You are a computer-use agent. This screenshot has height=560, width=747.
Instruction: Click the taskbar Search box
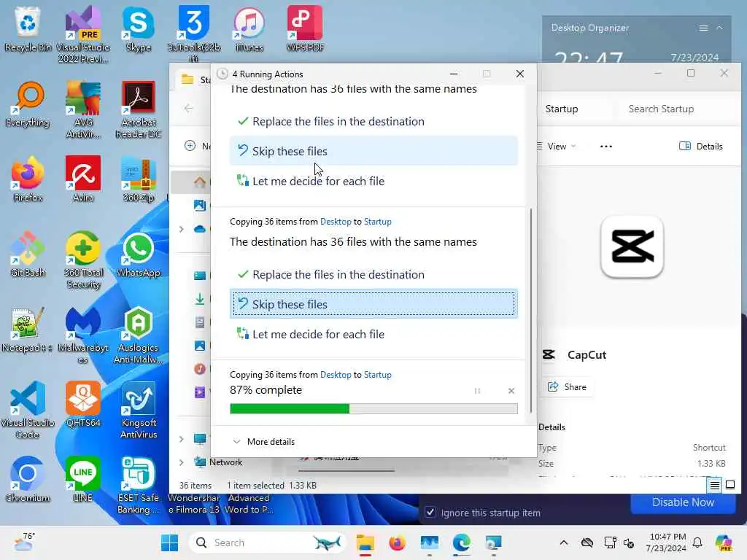268,542
